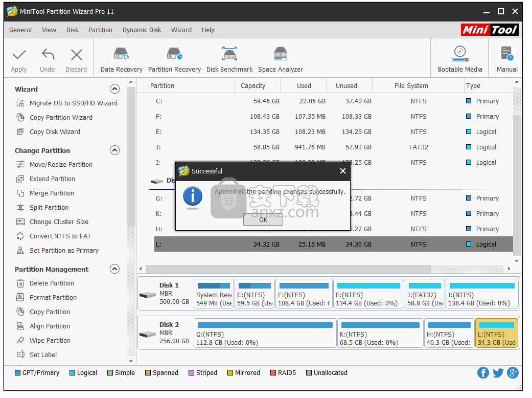Collapse the Wizard section
This screenshot has width=532, height=398.
[x=114, y=89]
